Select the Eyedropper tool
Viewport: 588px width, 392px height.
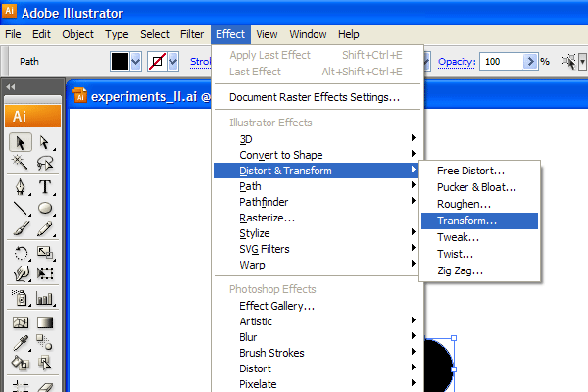[x=21, y=342]
